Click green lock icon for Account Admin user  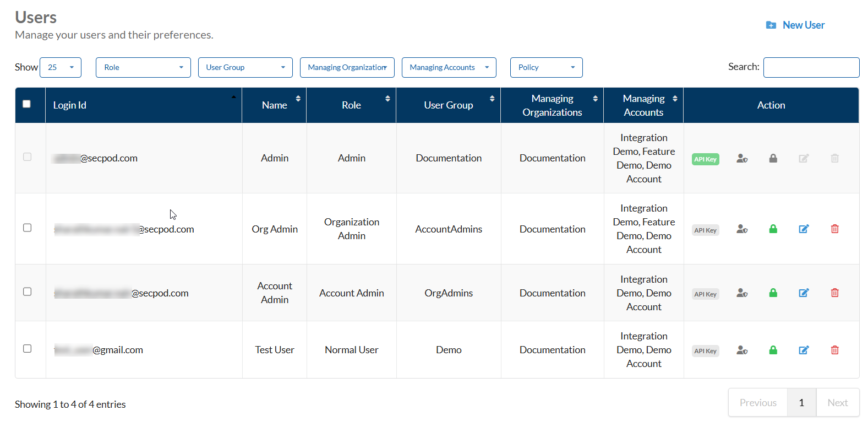[x=773, y=293]
